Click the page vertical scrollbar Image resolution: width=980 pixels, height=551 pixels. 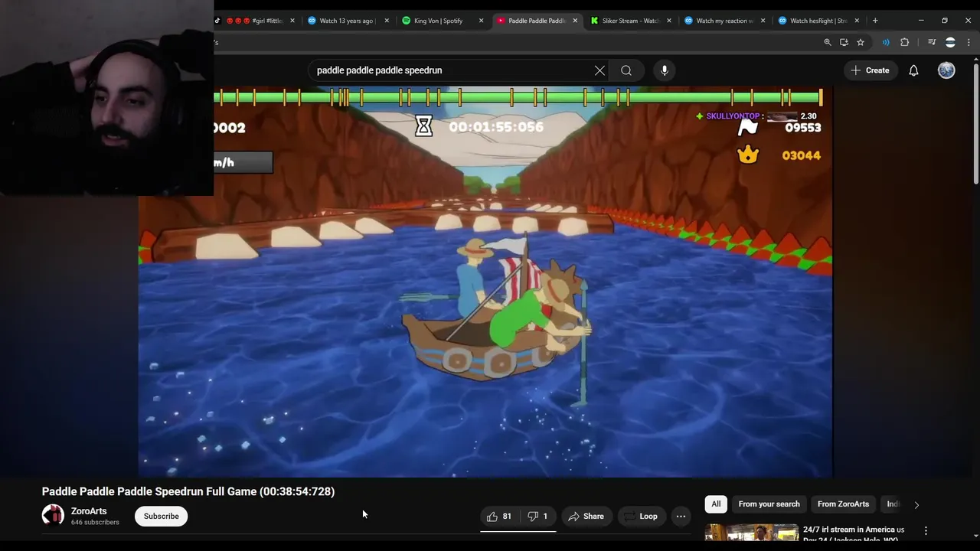point(975,122)
